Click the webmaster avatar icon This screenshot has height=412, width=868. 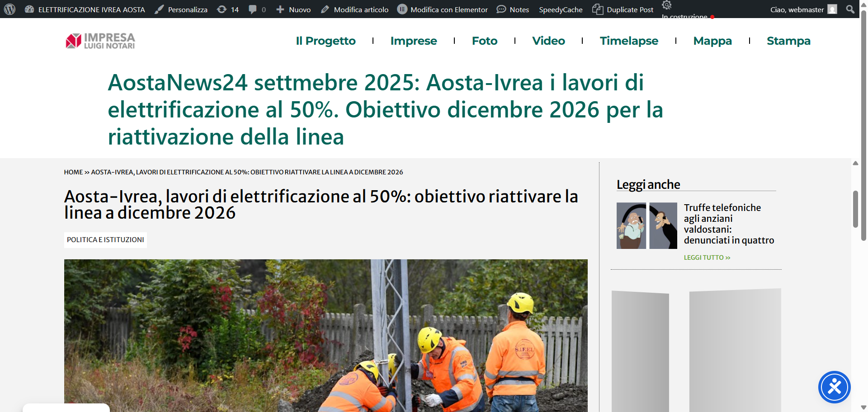pos(832,9)
